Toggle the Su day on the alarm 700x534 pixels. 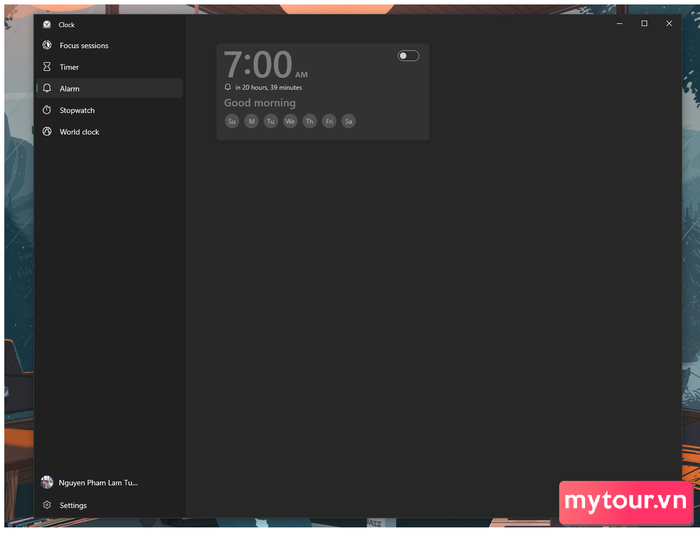point(232,121)
